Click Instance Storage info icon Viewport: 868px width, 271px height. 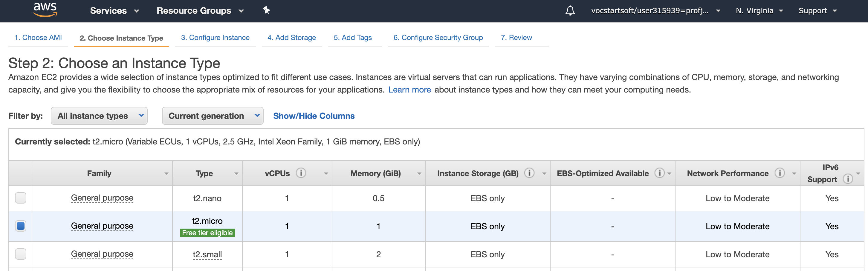(529, 173)
